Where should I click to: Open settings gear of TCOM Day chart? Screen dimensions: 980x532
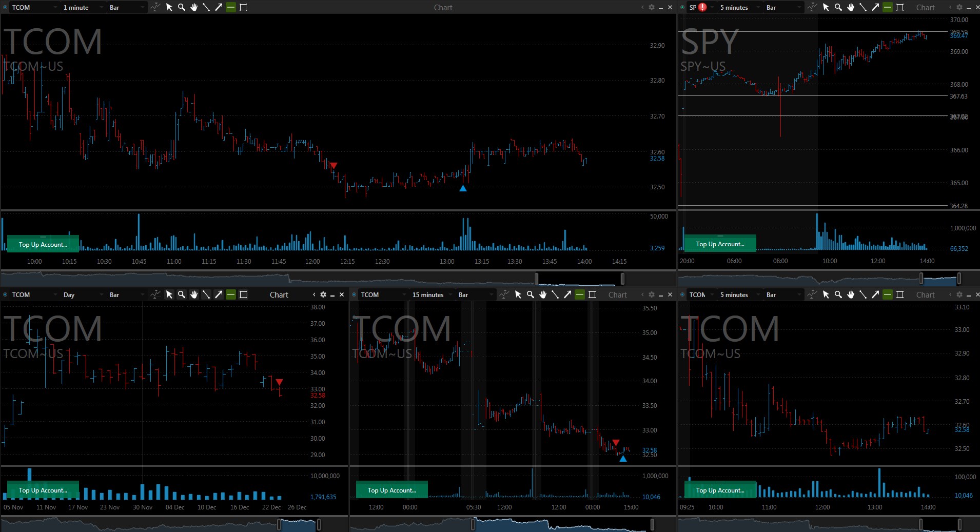[323, 294]
